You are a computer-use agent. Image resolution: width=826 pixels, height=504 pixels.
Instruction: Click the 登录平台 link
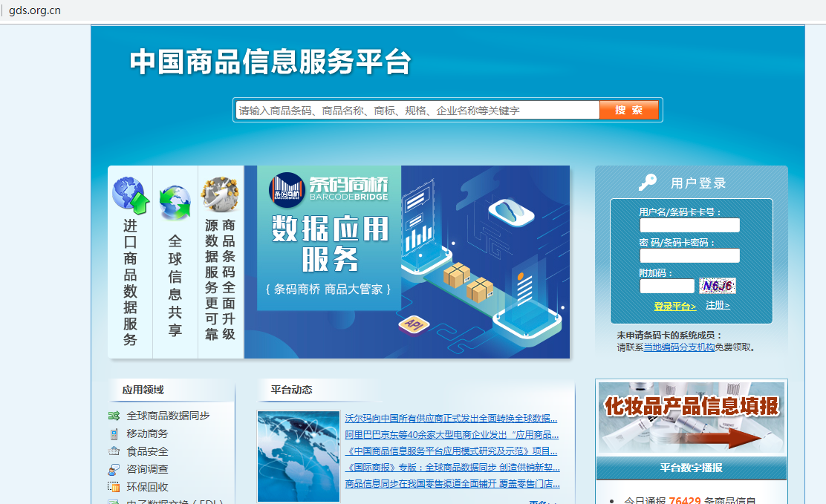pos(674,306)
